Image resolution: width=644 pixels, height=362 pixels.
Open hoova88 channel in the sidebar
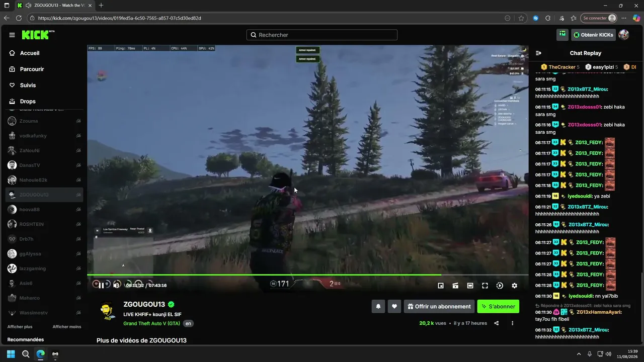[44, 210]
